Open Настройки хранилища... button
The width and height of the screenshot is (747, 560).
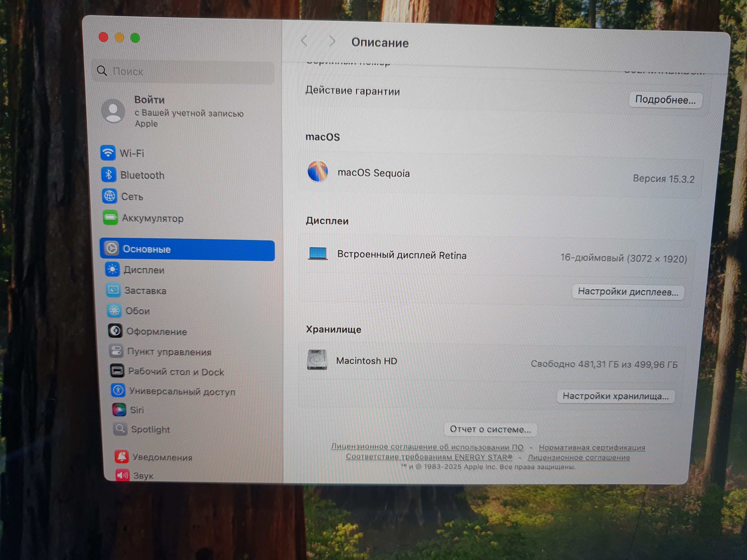(615, 396)
